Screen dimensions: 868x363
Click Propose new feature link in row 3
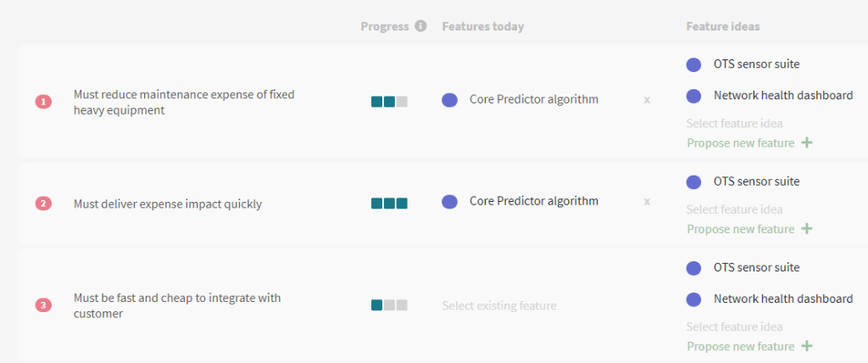pyautogui.click(x=741, y=346)
